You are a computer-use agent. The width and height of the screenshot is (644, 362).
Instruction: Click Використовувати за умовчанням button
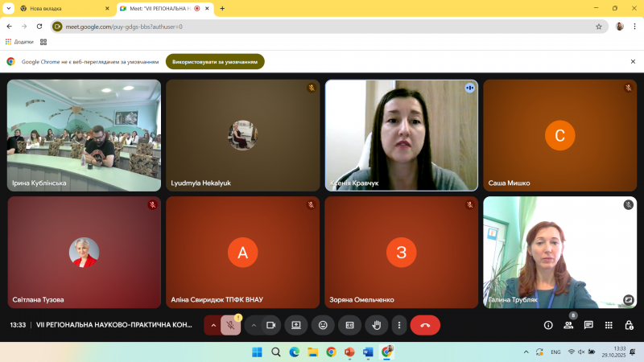pos(215,61)
